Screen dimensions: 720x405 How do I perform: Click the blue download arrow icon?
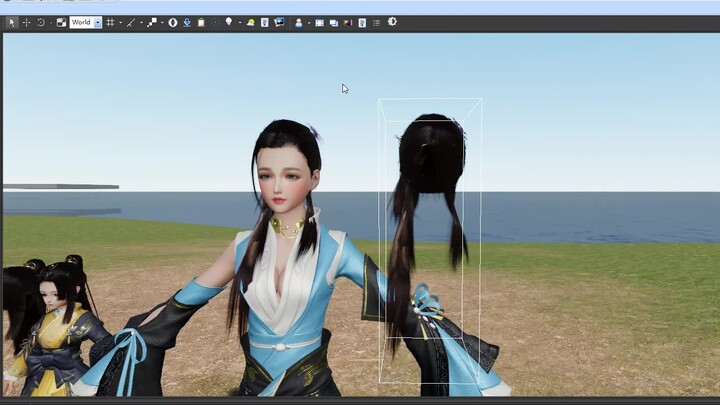point(187,22)
